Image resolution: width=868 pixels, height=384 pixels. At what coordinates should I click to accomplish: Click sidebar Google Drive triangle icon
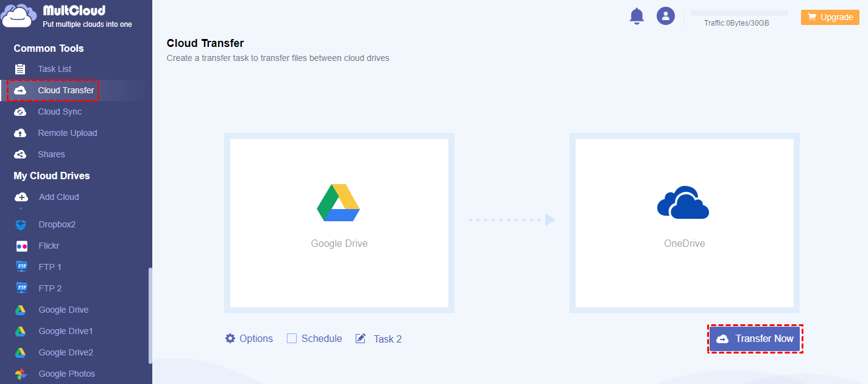click(21, 310)
